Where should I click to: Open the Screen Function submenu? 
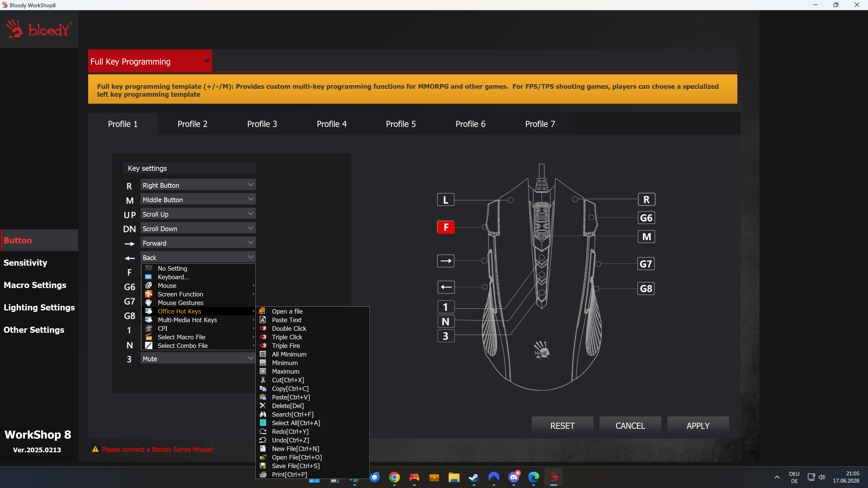point(198,294)
